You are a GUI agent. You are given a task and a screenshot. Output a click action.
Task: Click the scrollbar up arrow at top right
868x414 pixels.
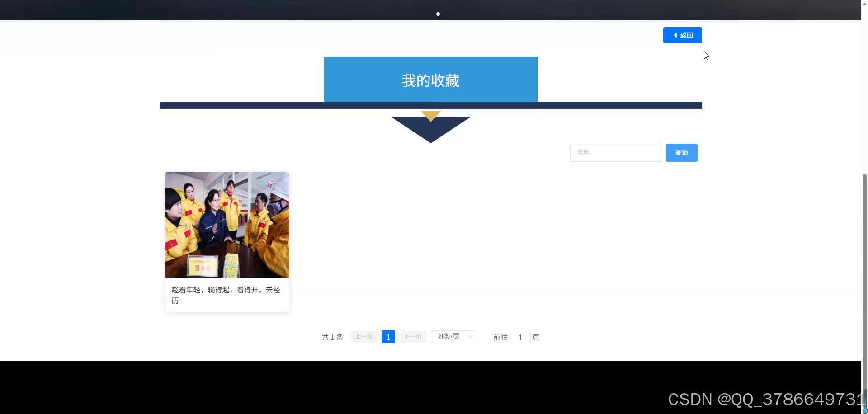coord(863,3)
